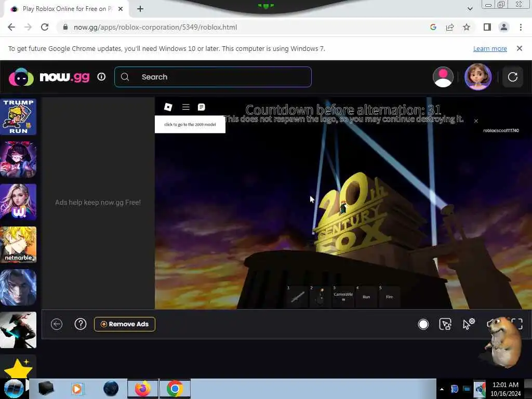The image size is (532, 399).
Task: Open the black box taskbar icon
Action: click(46, 389)
